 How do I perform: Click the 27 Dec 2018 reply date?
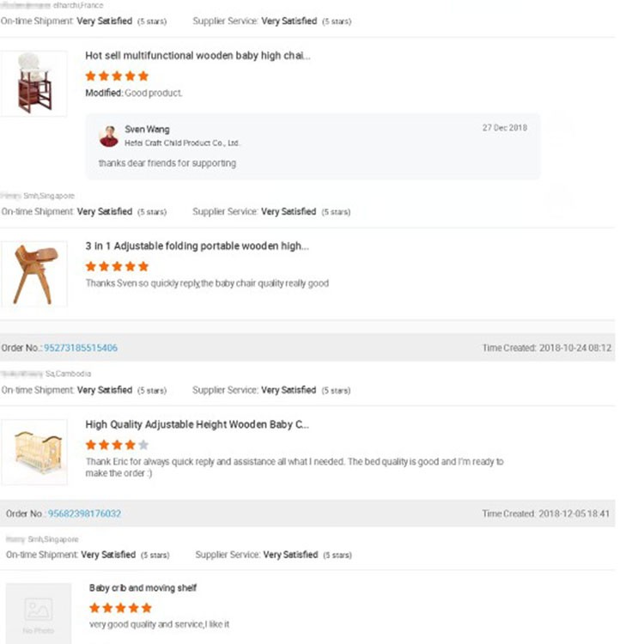(x=505, y=128)
